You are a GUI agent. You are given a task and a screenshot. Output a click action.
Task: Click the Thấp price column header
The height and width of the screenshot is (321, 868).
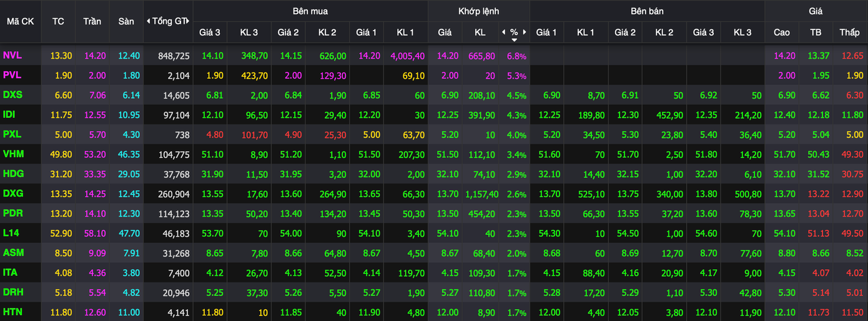click(849, 32)
